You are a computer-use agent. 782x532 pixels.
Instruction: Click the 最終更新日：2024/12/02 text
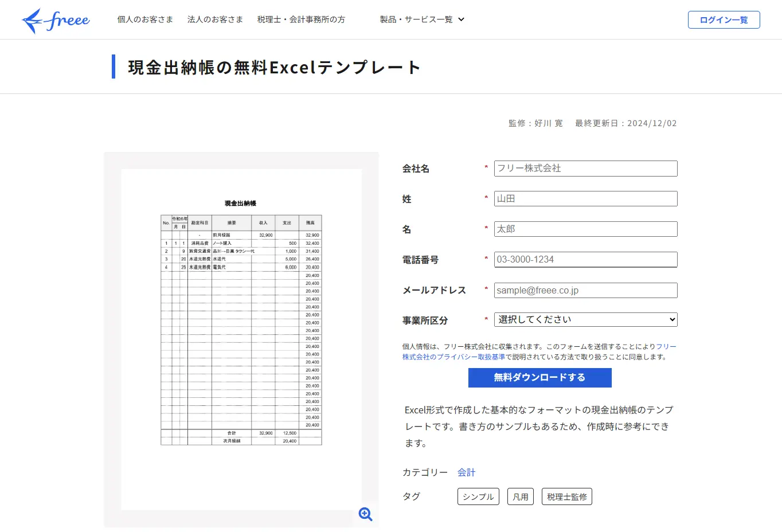click(625, 123)
